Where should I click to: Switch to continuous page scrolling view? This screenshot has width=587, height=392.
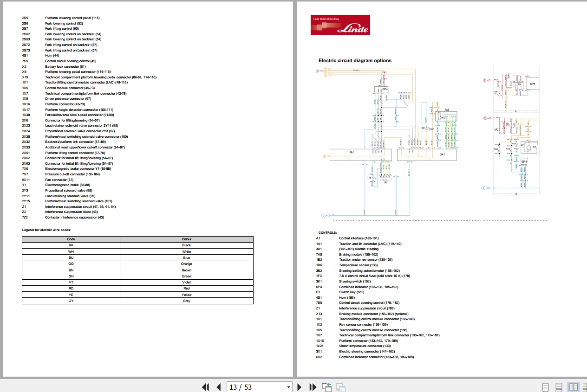point(559,387)
